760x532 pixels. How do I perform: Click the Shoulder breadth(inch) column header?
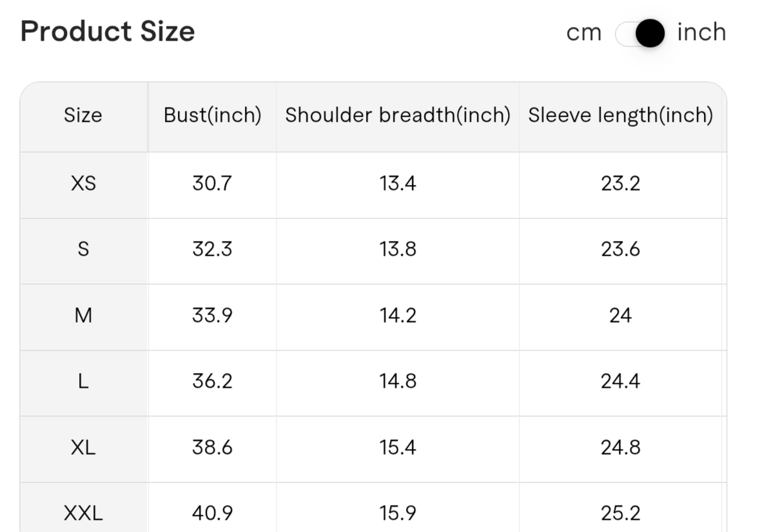point(397,115)
